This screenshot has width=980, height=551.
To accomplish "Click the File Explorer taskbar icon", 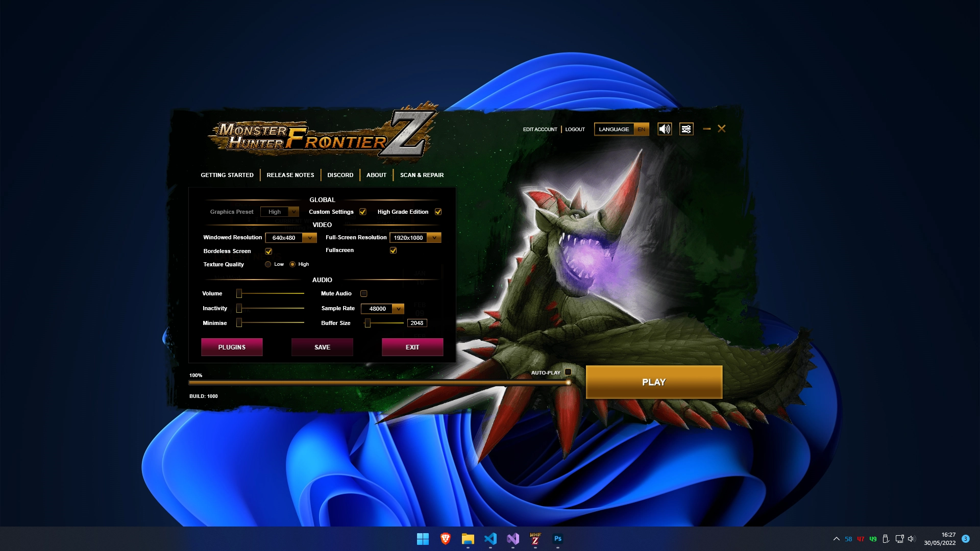I will pos(468,539).
